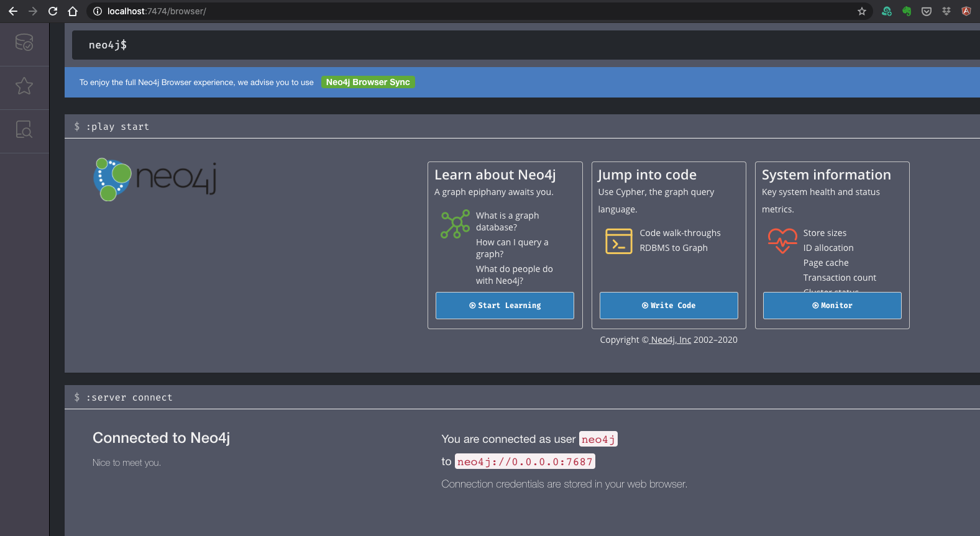Click the 'Jump into code' heading

[x=647, y=175]
